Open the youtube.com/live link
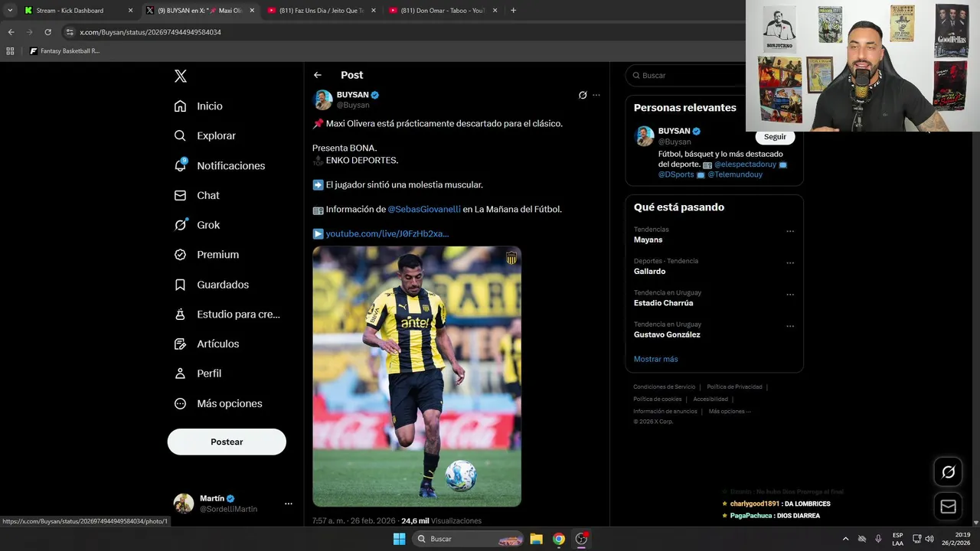 click(x=387, y=233)
